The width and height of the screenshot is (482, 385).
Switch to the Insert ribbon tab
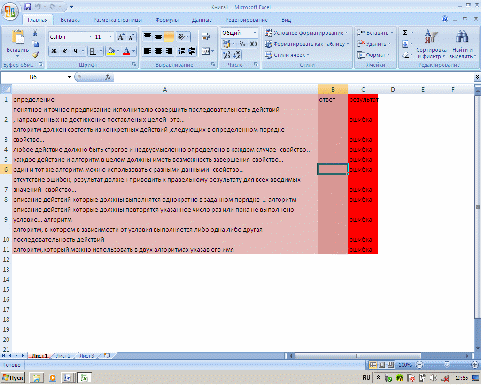[x=70, y=20]
